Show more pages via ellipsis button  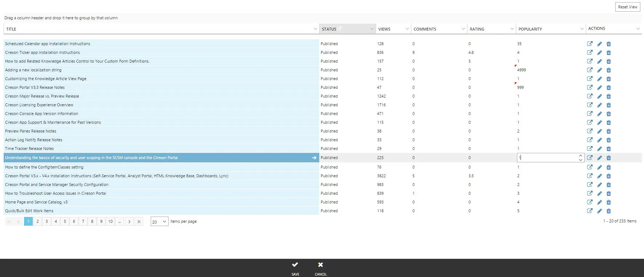coord(119,221)
